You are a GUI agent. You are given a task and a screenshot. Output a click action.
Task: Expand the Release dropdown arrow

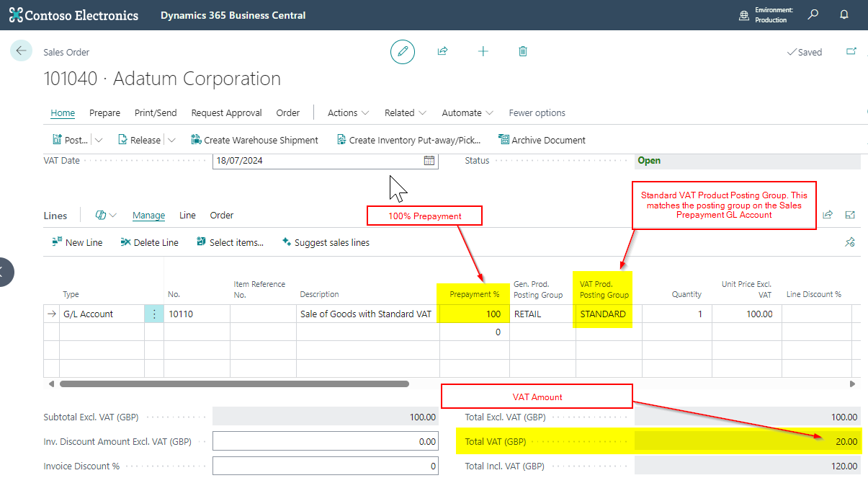click(171, 140)
